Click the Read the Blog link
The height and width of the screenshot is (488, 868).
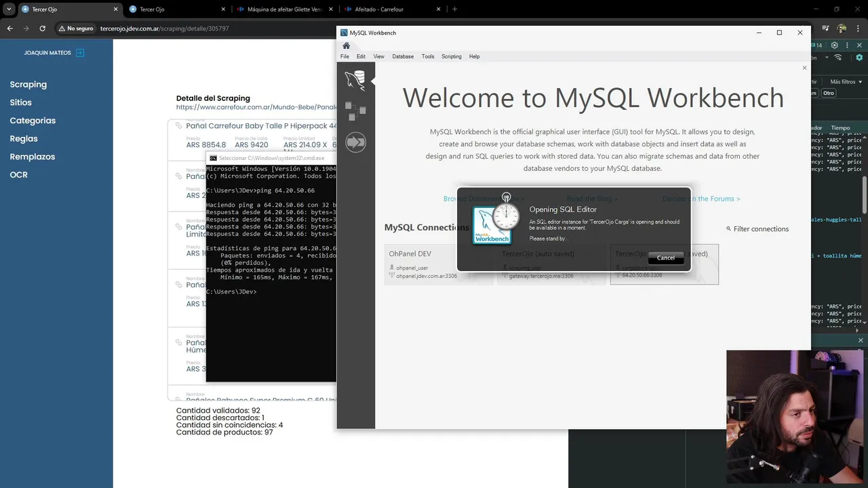point(592,199)
